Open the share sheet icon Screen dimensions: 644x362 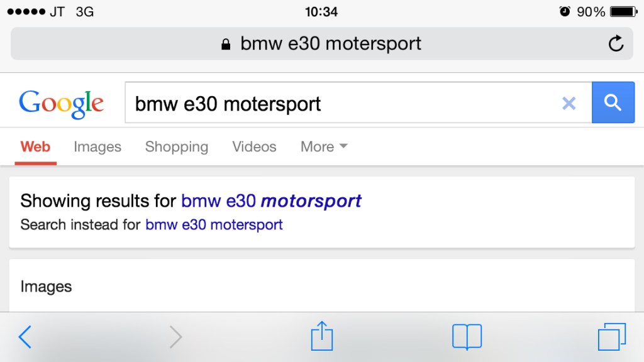click(321, 336)
